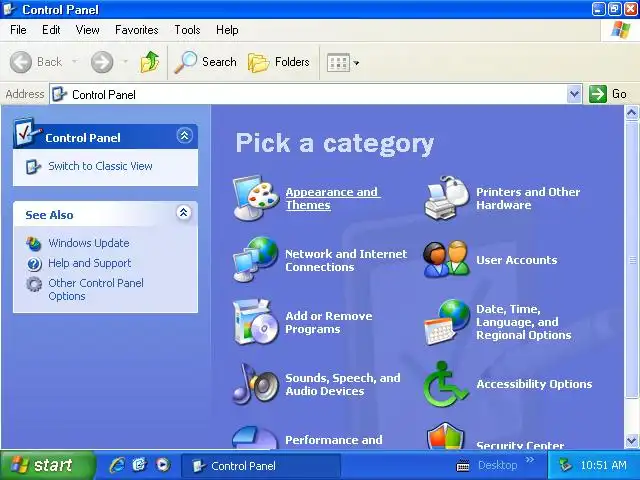Screen dimensions: 640x480
Task: Click the Views toolbar icon
Action: pos(338,62)
